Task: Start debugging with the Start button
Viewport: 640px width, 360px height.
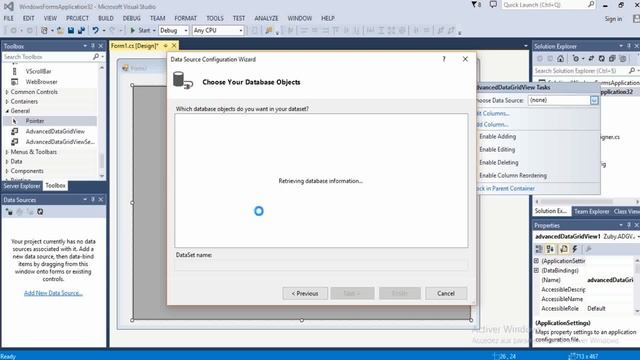Action: point(140,30)
